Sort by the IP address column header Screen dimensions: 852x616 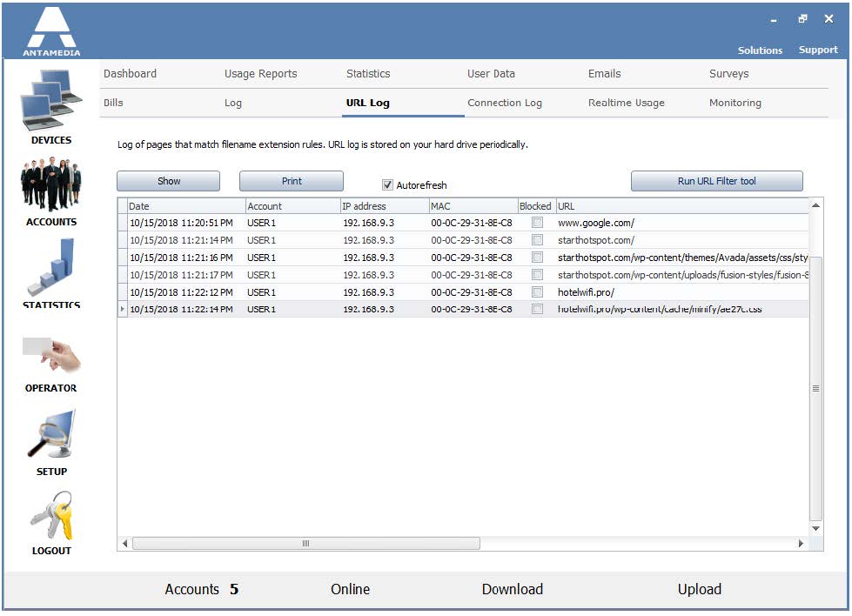coord(385,206)
